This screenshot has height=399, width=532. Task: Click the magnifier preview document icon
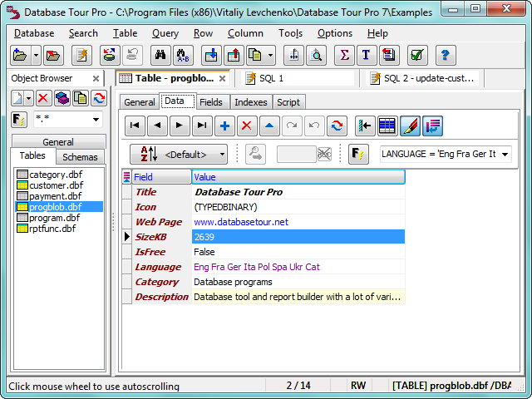pyautogui.click(x=316, y=55)
